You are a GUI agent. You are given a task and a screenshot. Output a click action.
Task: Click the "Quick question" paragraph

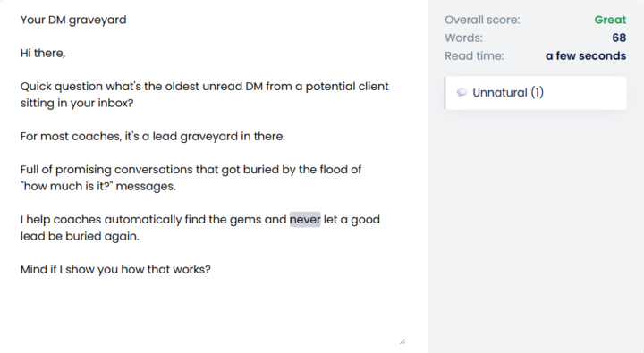point(205,95)
